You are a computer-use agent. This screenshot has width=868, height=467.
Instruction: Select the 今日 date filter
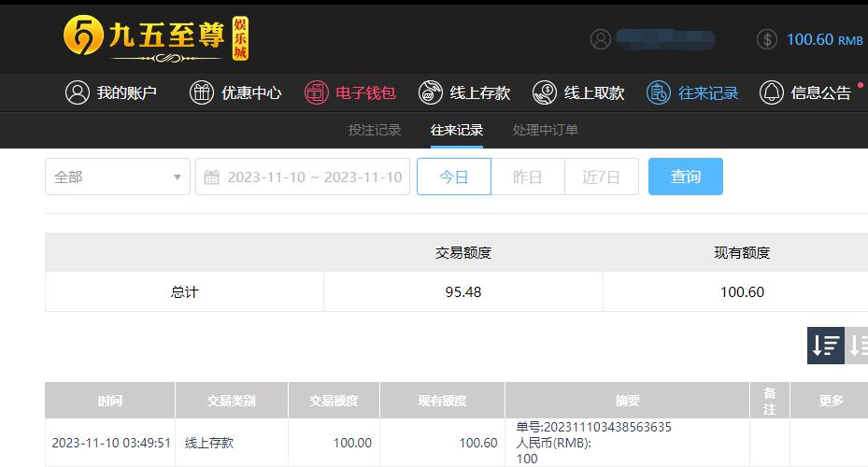[x=454, y=177]
